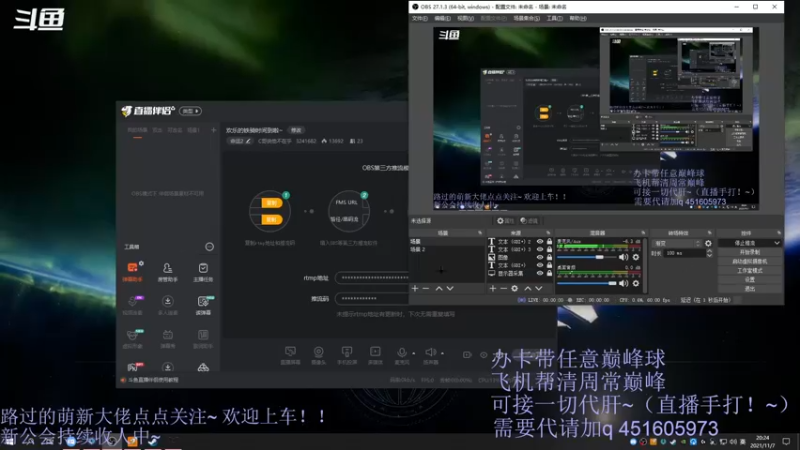Remove the selected source in OBS
Screen dimensions: 800x450
pos(504,288)
